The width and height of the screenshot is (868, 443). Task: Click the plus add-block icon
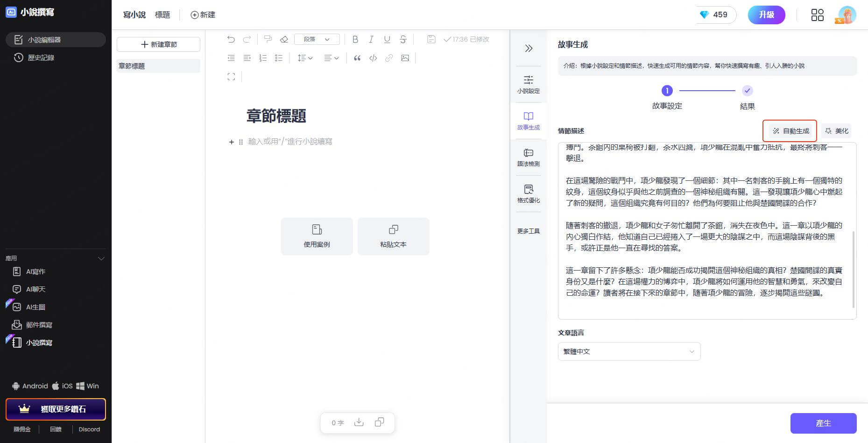231,142
